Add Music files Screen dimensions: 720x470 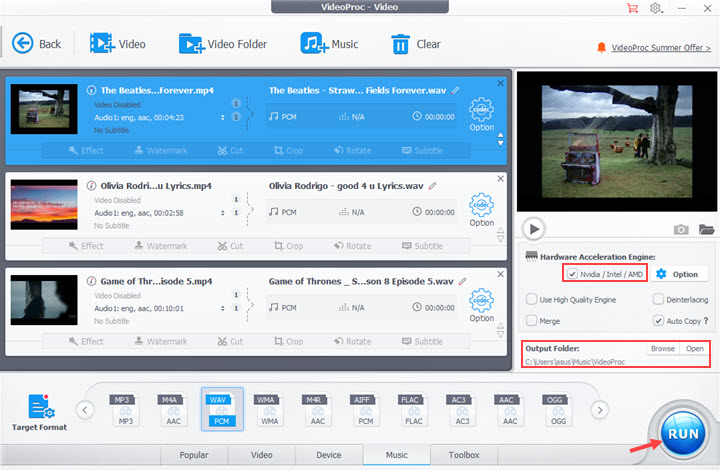coord(329,44)
